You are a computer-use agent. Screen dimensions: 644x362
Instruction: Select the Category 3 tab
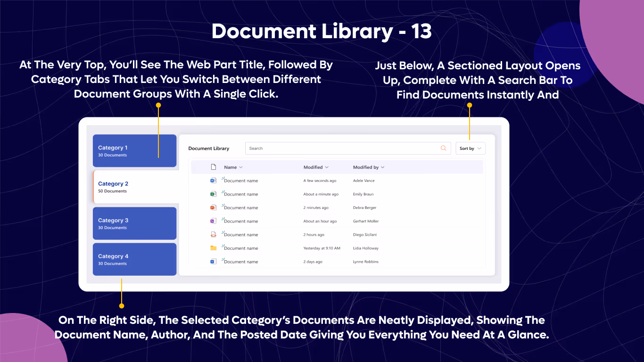[134, 223]
